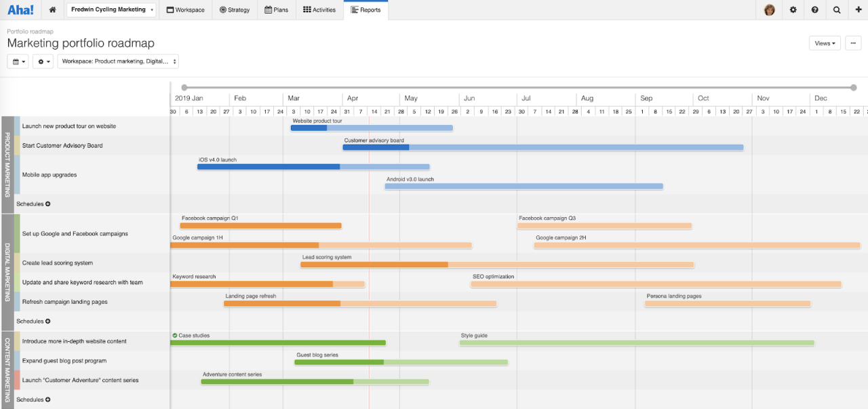
Task: Toggle the completed checkmark on Case studies
Action: 174,335
